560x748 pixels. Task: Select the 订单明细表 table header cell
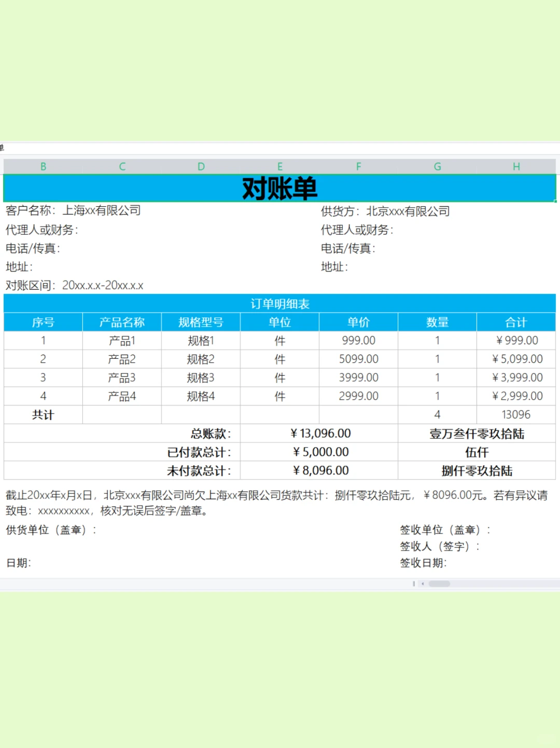click(280, 304)
